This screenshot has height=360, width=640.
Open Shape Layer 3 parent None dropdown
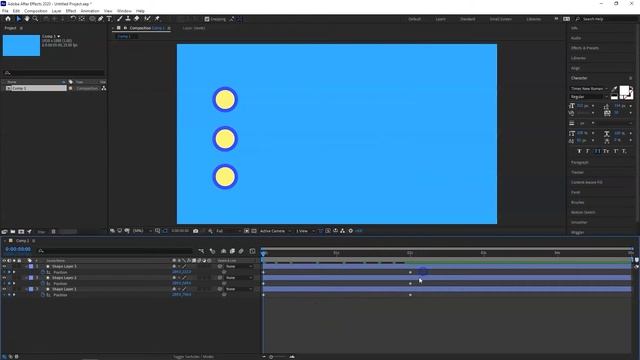click(239, 266)
